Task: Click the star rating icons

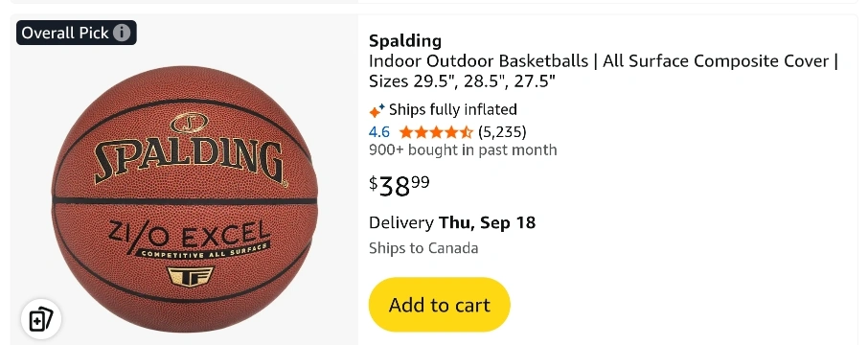Action: coord(436,132)
